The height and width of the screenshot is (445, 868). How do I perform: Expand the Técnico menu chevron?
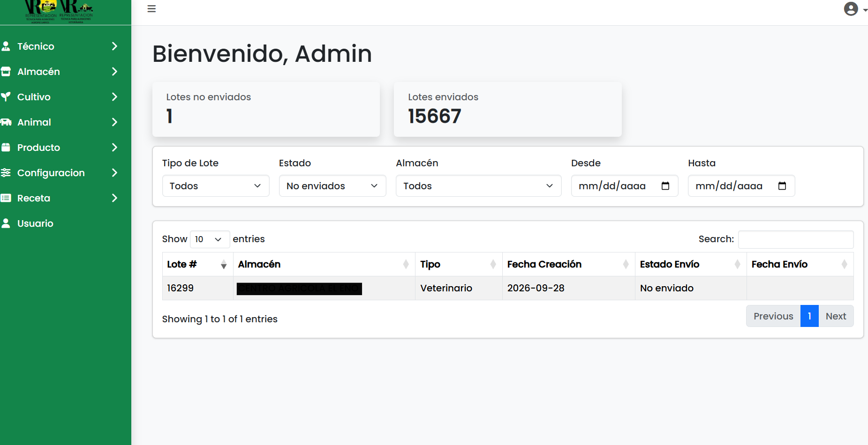coord(114,46)
